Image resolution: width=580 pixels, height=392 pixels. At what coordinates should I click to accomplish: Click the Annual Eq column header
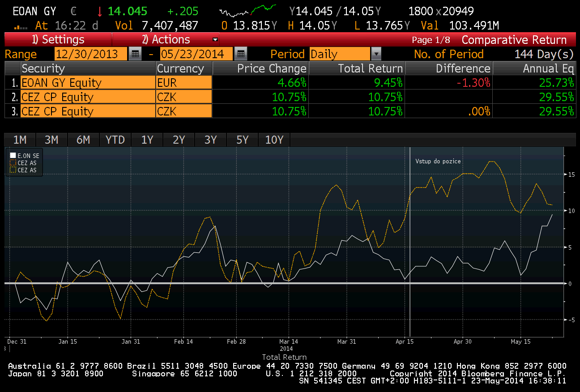point(534,68)
